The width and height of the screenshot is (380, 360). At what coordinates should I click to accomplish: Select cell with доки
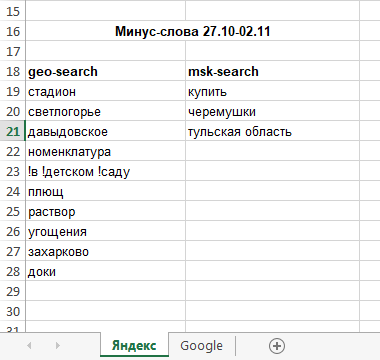click(x=106, y=271)
